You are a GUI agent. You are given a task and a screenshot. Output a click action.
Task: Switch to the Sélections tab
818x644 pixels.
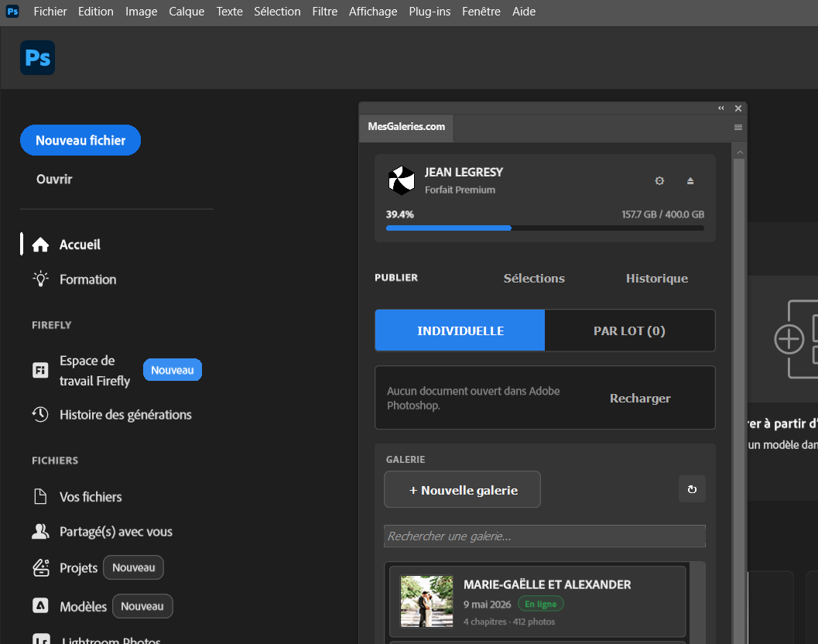pos(534,278)
